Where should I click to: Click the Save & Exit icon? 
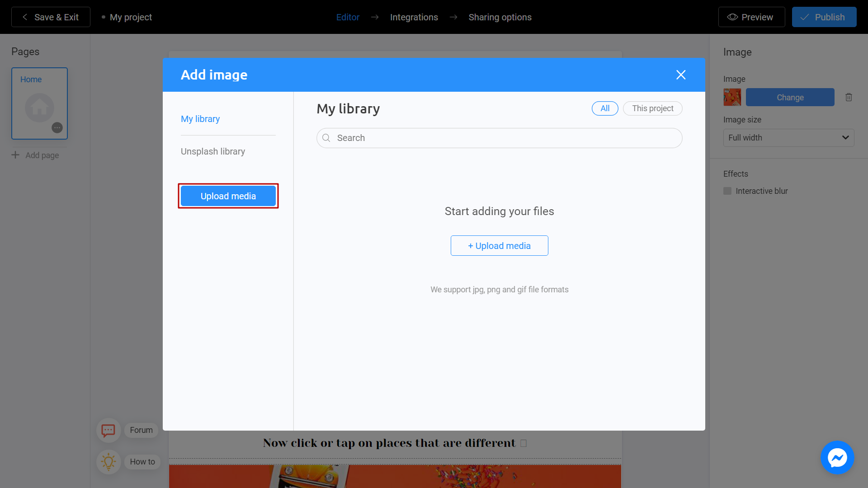point(24,17)
